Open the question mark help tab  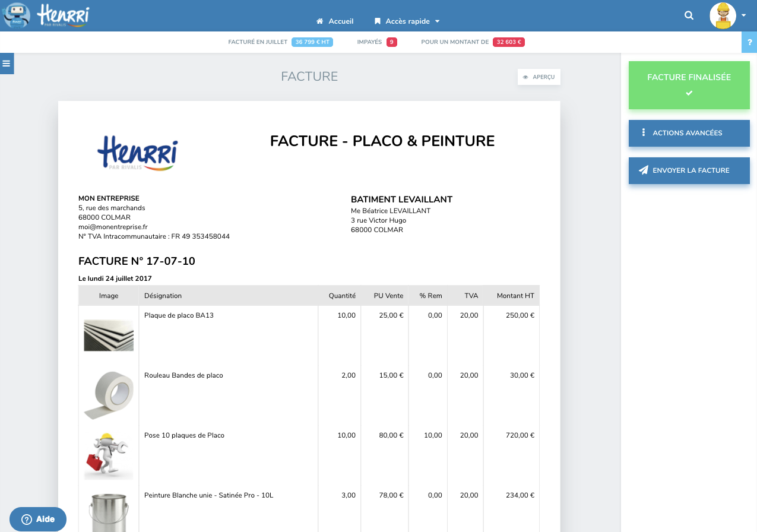[x=750, y=43]
